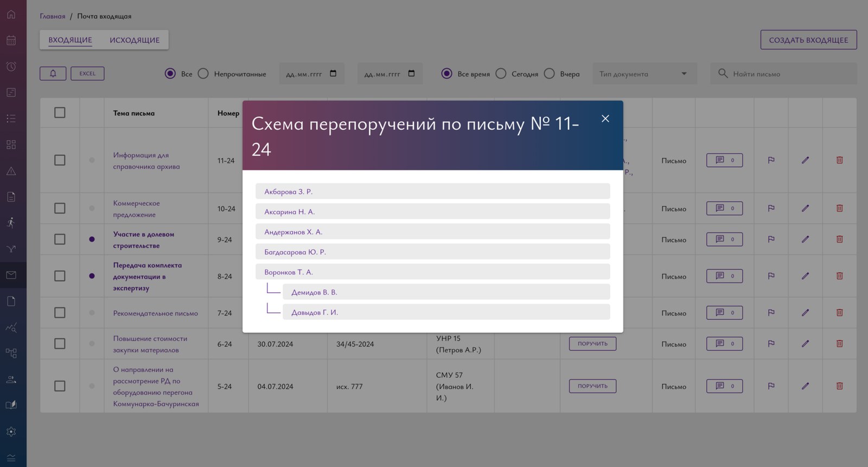Click 'ПОРУЧИТЬ' button for letter 5-24
The height and width of the screenshot is (467, 868).
pyautogui.click(x=592, y=386)
